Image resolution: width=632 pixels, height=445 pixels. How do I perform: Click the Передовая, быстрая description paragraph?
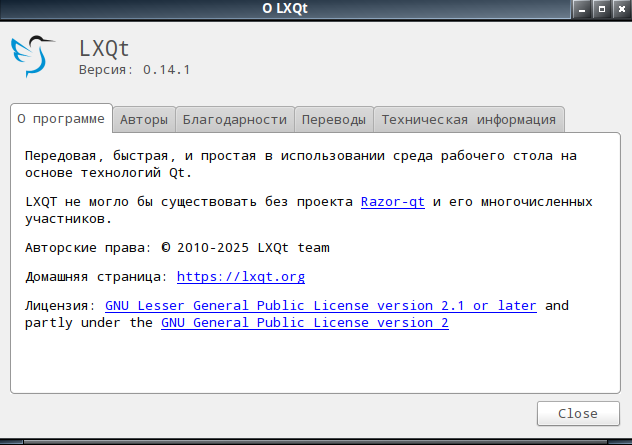(x=301, y=164)
